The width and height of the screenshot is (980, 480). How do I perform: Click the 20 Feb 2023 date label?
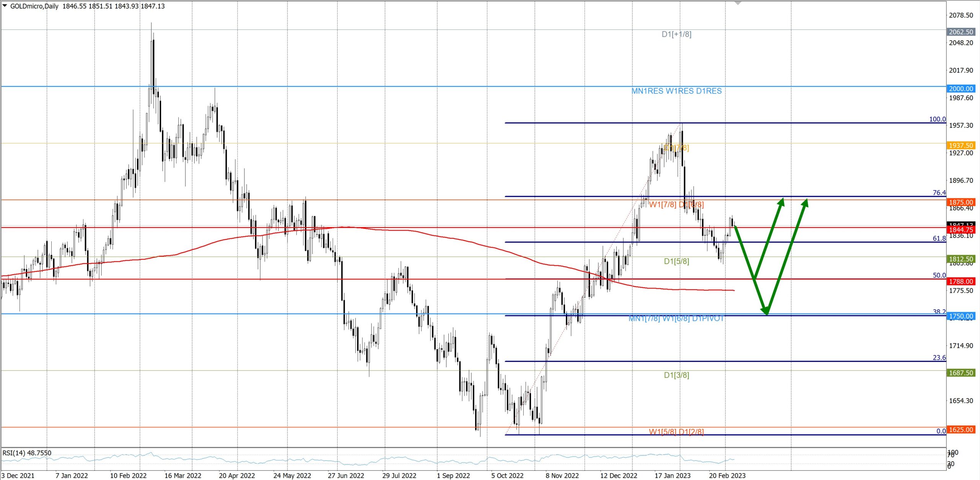click(727, 475)
